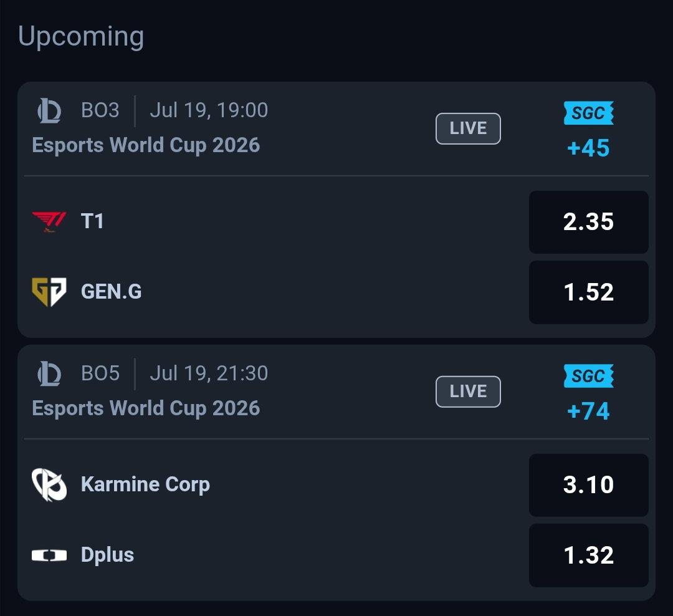Open LIVE badge for 21:30 match
Viewport: 673px width, 616px height.
[x=468, y=392]
